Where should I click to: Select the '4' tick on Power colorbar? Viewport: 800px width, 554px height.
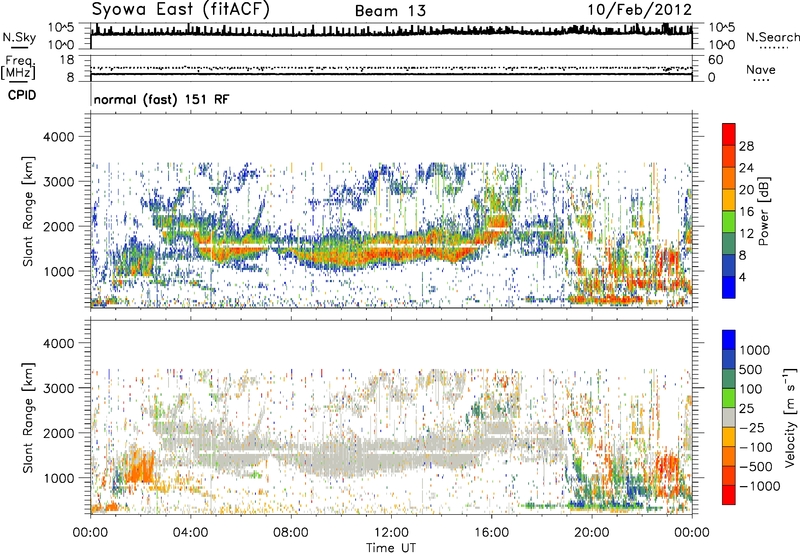(x=743, y=278)
